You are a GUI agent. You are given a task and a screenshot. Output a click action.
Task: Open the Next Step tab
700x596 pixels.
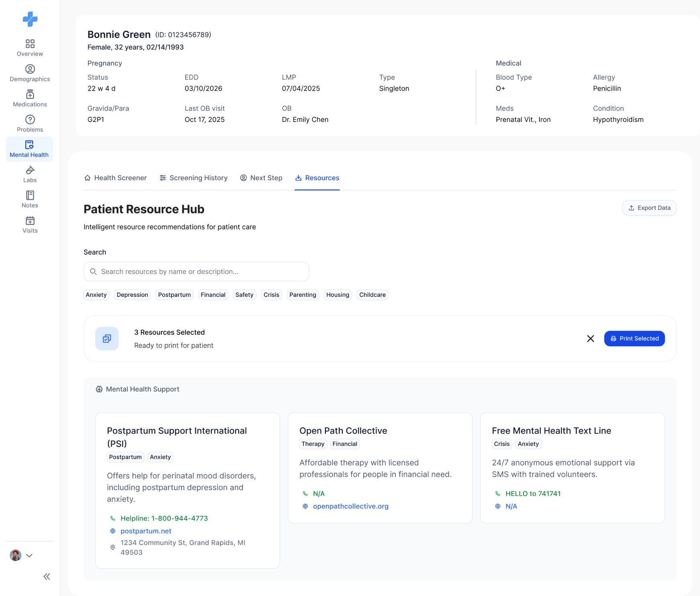tap(261, 178)
